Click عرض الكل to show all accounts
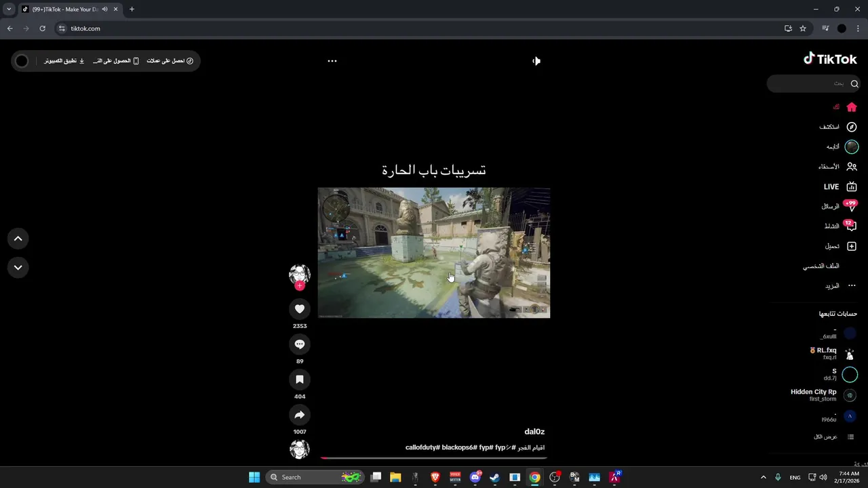Viewport: 868px width, 488px height. pos(834,436)
